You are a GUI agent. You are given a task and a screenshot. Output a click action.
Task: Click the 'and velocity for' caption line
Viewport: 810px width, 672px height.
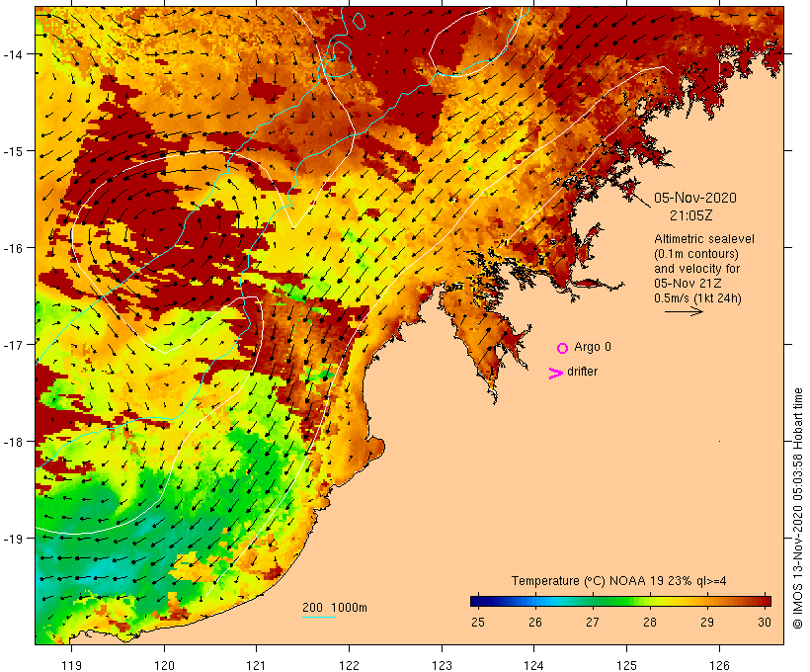696,269
